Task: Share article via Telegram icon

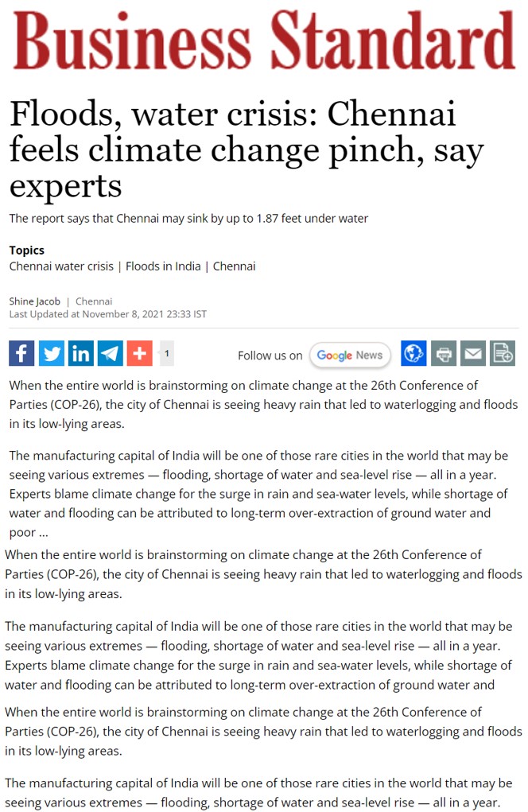Action: pyautogui.click(x=111, y=353)
